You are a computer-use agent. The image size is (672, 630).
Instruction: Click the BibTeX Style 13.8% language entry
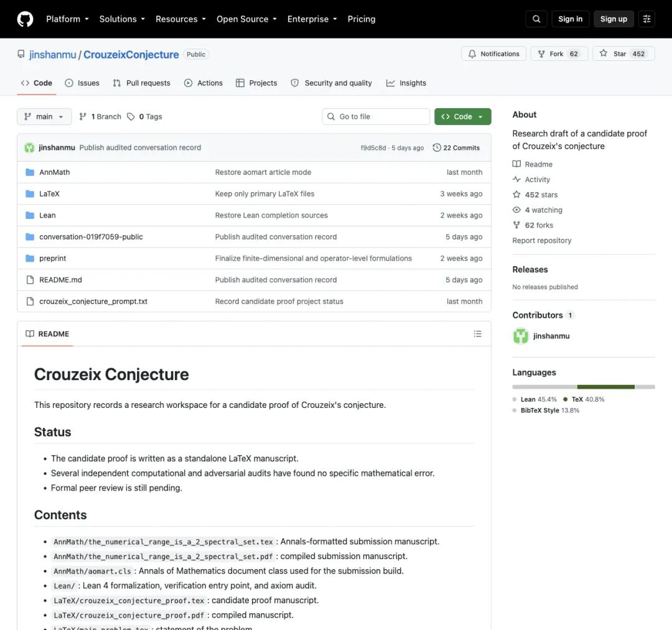click(546, 410)
